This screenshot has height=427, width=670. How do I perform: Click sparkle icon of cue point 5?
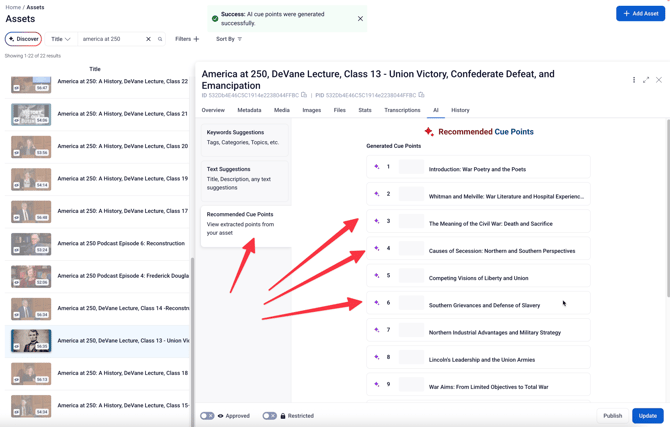tap(376, 276)
